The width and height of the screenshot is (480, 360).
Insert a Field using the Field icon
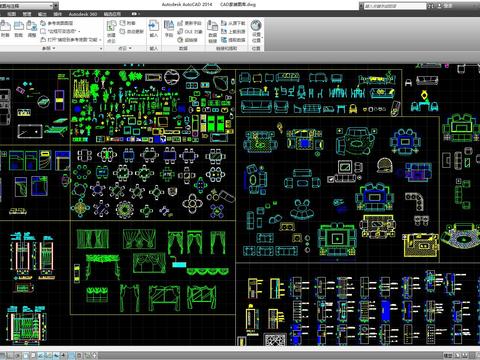pyautogui.click(x=169, y=28)
